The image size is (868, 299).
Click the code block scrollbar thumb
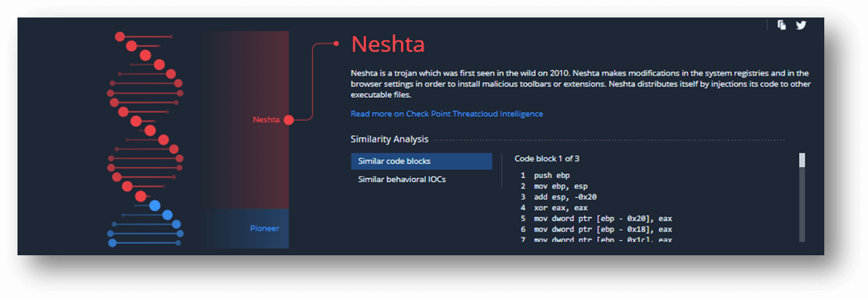tap(802, 161)
